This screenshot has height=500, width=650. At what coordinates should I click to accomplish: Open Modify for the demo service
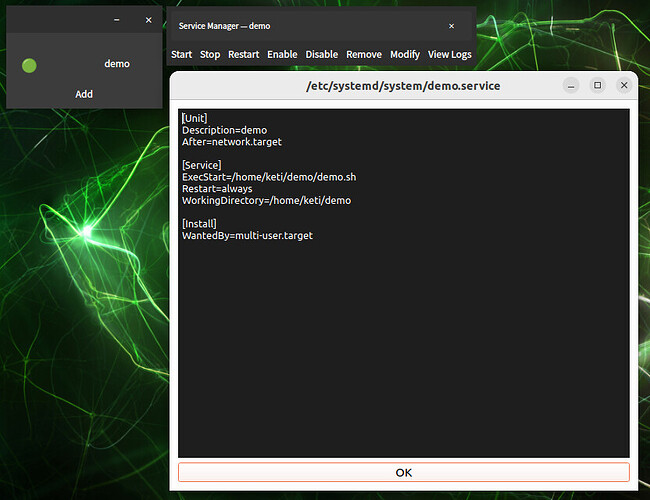point(405,55)
